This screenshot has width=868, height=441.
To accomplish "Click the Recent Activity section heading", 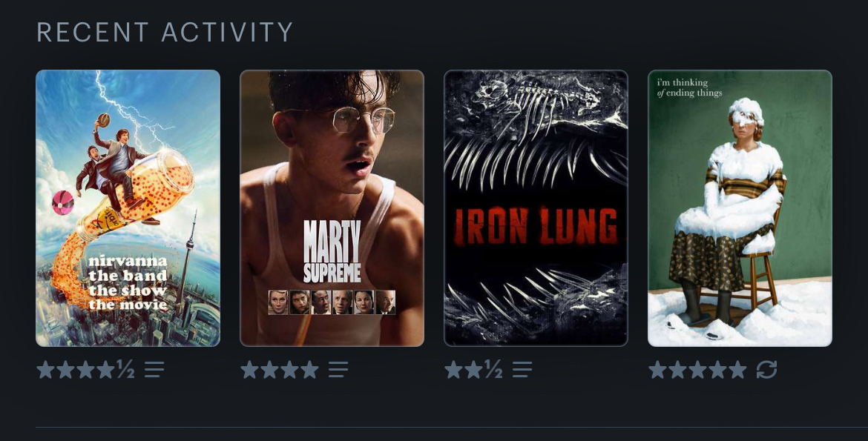I will coord(165,32).
